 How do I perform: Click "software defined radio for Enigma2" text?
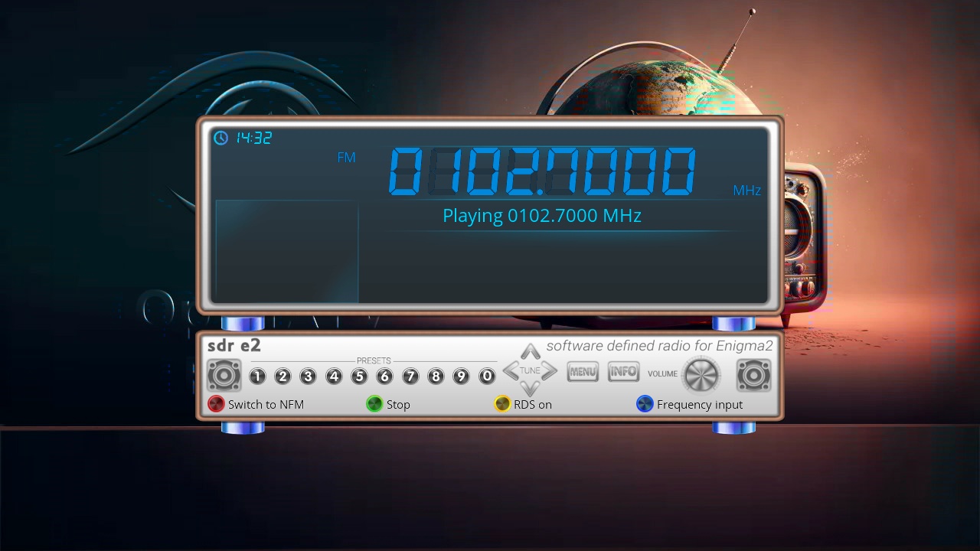(x=660, y=346)
